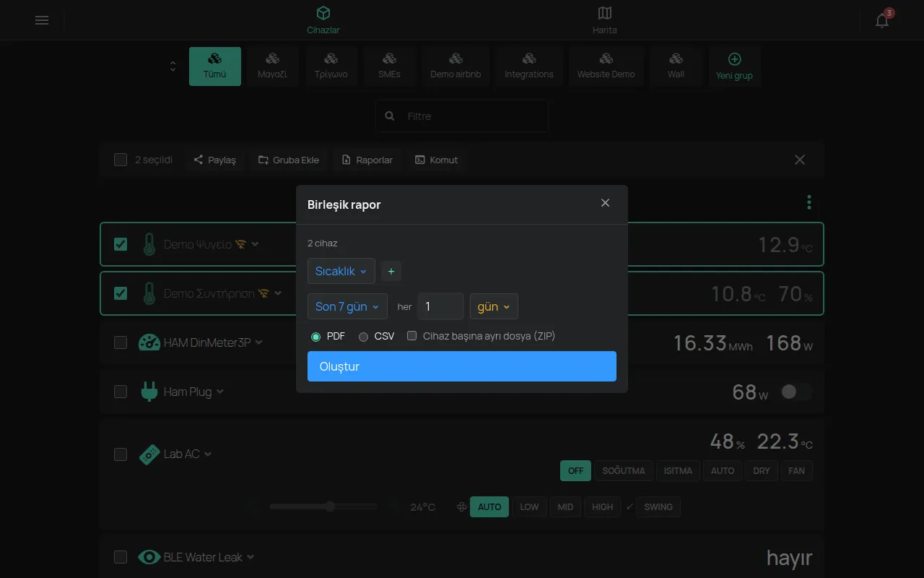Screen dimensions: 924x578
Task: Toggle the Ham Plug power switch
Action: click(796, 392)
